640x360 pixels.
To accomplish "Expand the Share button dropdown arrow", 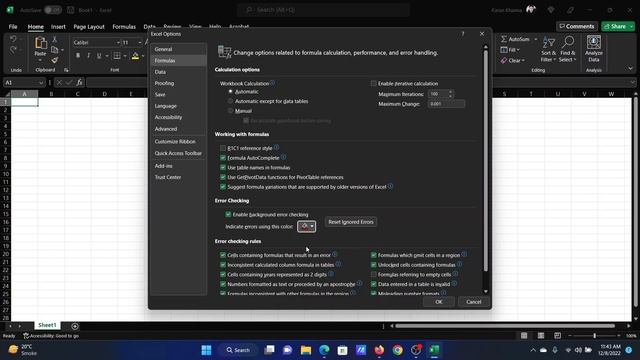I will pos(631,27).
